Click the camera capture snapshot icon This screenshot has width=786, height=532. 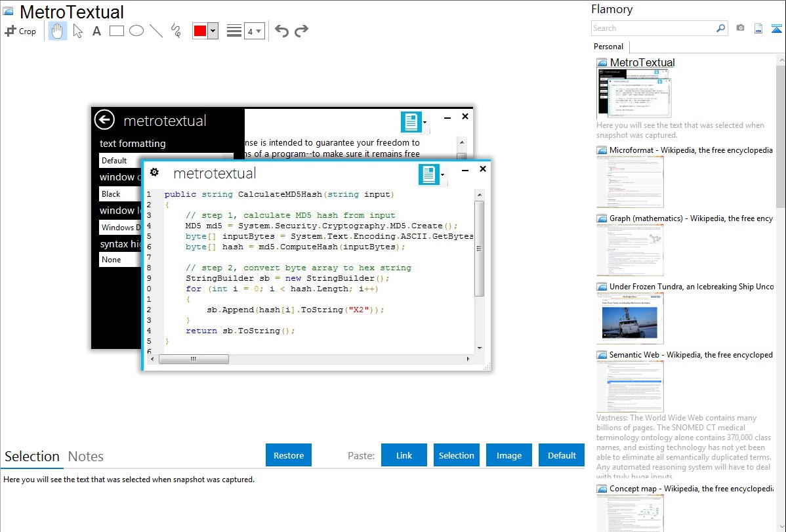coord(740,28)
